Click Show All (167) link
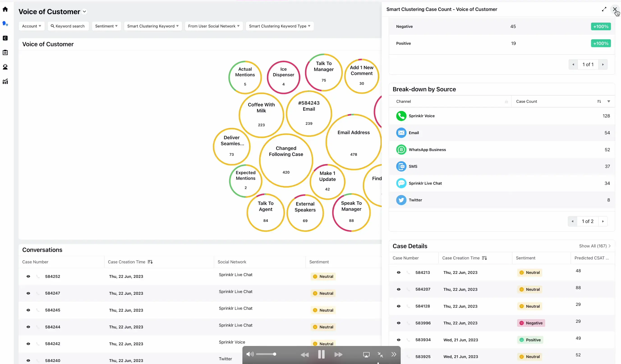Screen dimensions: 621x364 tap(594, 246)
